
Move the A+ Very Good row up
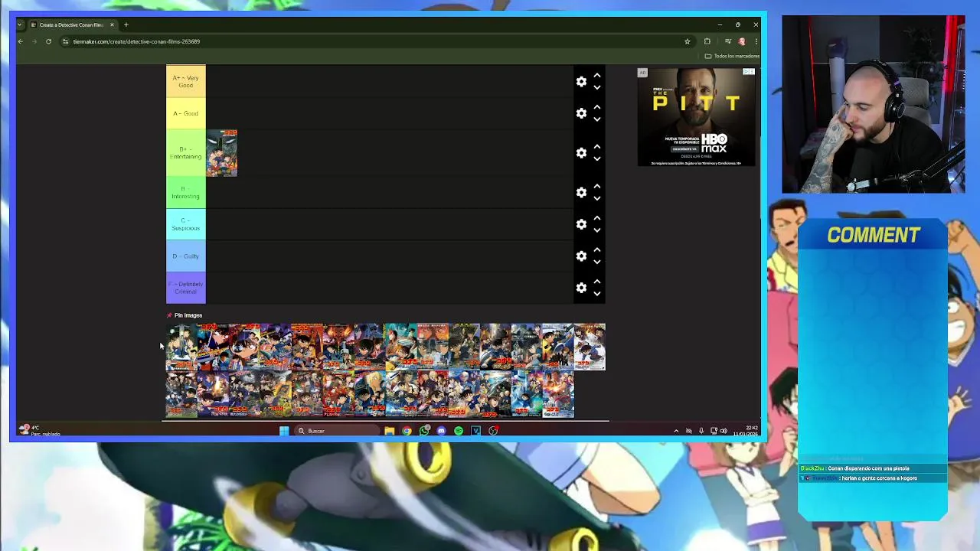(x=597, y=76)
